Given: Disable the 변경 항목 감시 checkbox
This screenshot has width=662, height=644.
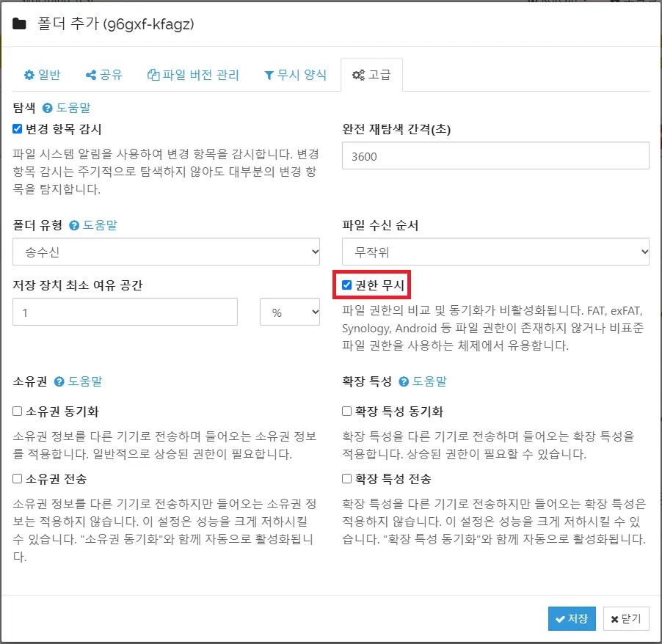Looking at the screenshot, I should pyautogui.click(x=16, y=129).
